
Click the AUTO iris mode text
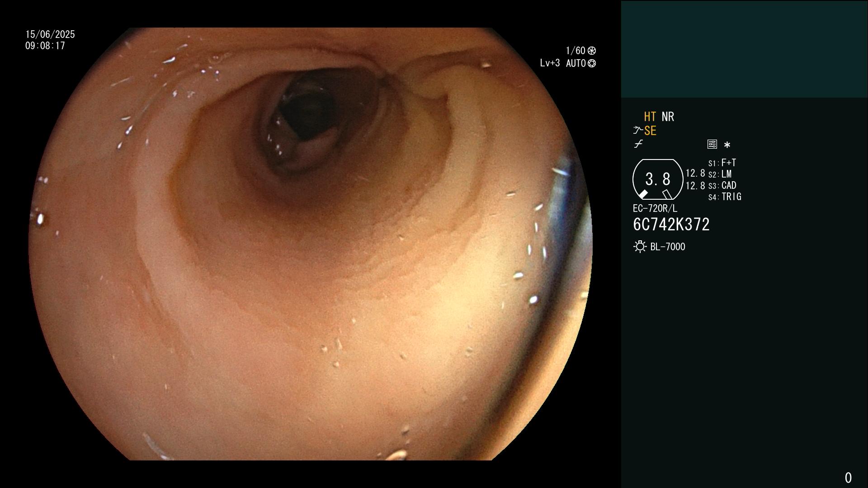[576, 63]
